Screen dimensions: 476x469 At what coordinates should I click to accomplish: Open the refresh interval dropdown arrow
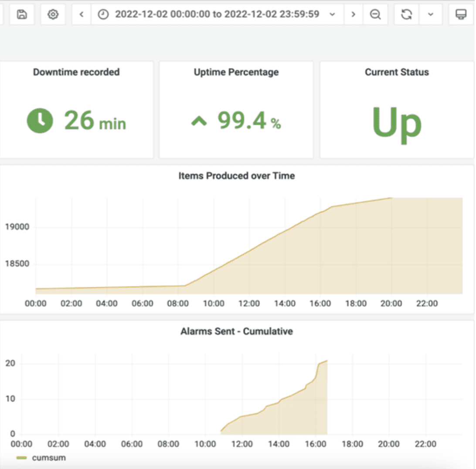coord(431,14)
